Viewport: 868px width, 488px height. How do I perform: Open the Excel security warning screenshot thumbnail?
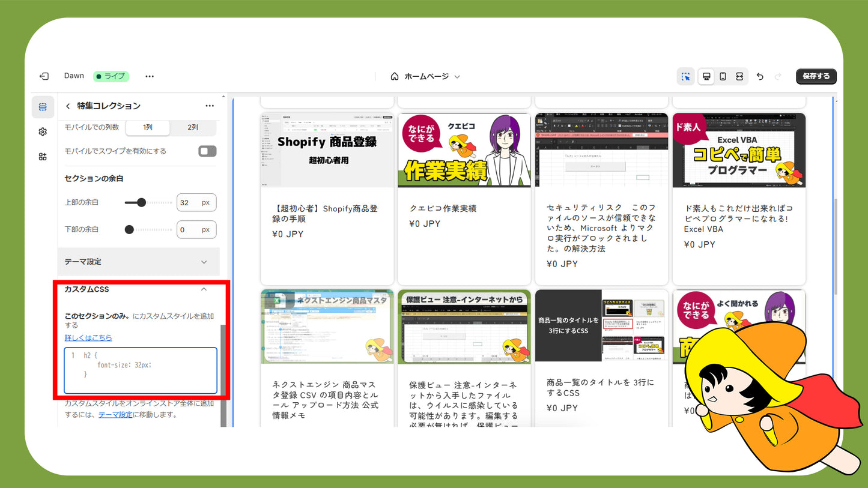click(601, 150)
